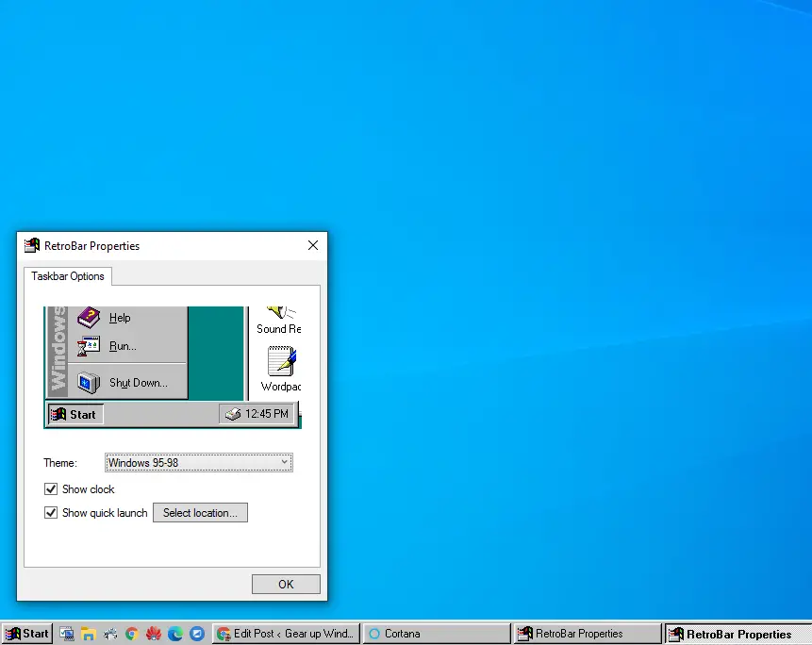
Task: Switch to the Cortana taskbar item
Action: tap(437, 634)
